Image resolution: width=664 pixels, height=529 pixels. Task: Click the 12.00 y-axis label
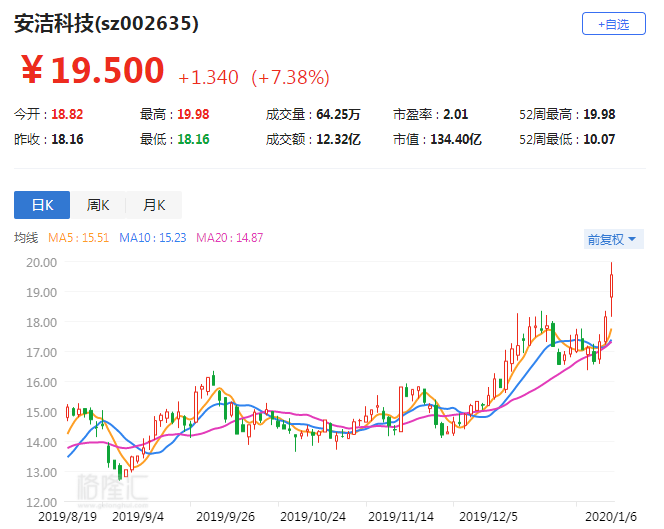42,503
